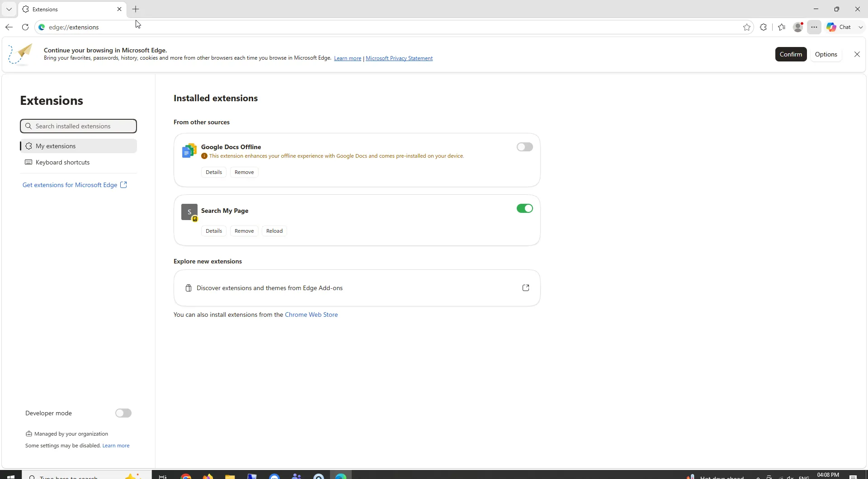Enable the Google Docs Offline extension

[525, 147]
